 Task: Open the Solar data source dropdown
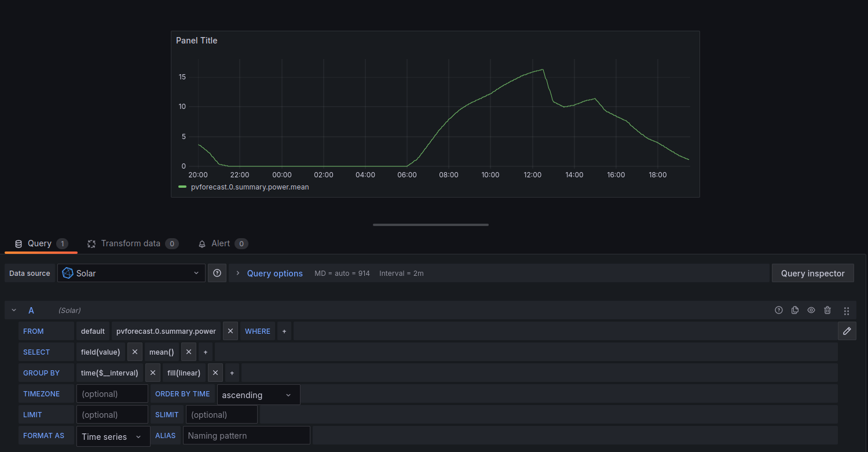[x=131, y=273]
